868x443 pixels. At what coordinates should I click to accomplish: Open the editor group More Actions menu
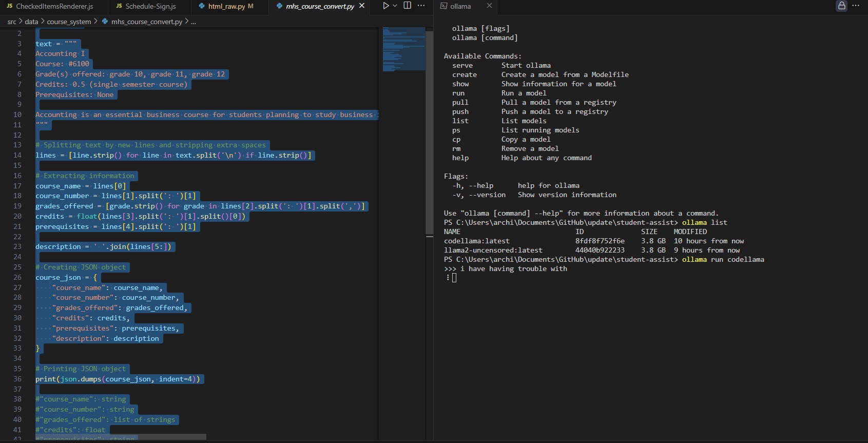(421, 6)
